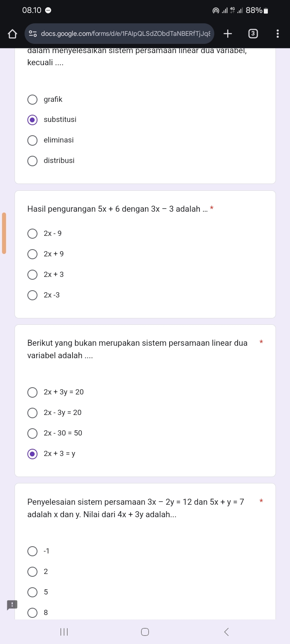Image resolution: width=290 pixels, height=644 pixels.
Task: Tap the Android back navigation button
Action: pyautogui.click(x=226, y=632)
